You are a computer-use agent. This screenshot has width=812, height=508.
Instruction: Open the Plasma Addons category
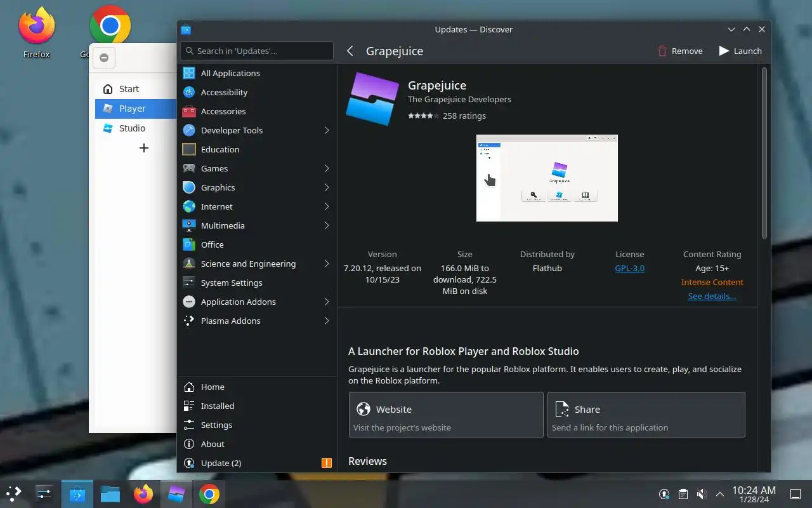257,321
